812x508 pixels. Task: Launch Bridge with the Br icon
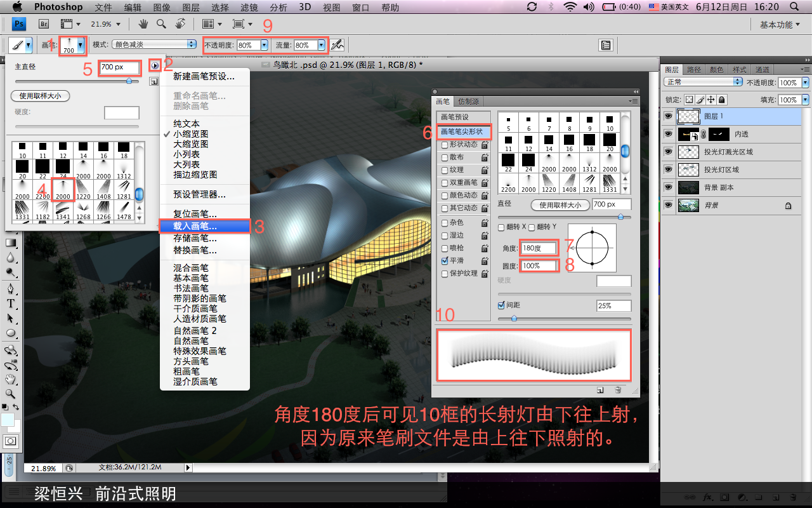(x=44, y=24)
